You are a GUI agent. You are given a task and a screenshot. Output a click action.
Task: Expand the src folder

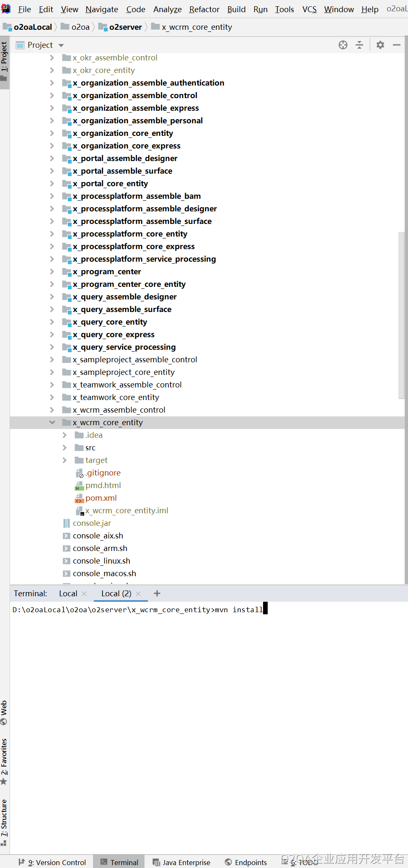(65, 447)
